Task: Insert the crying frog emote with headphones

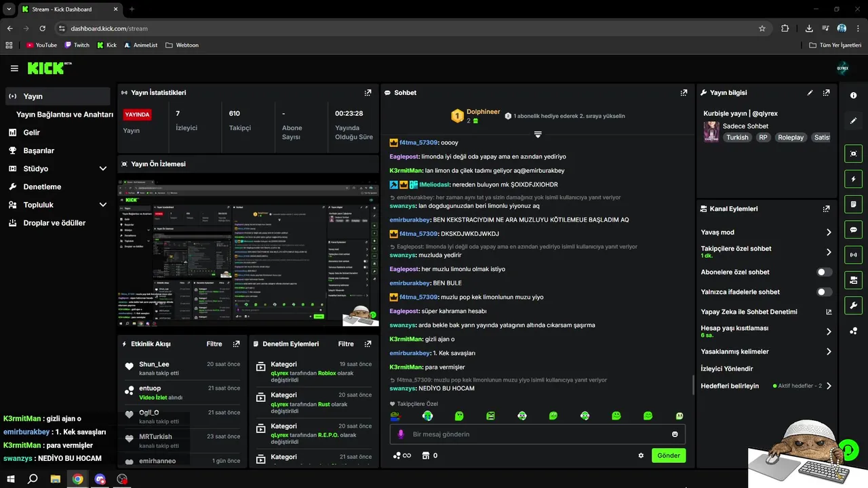Action: [x=427, y=415]
